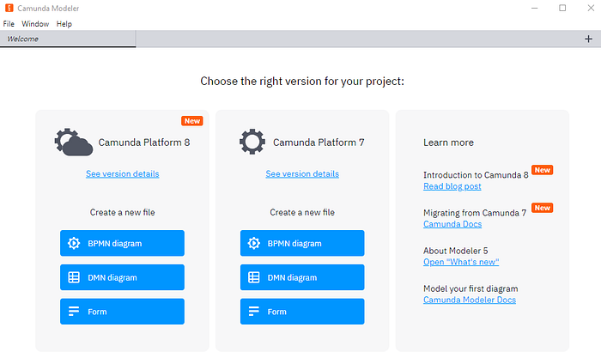
Task: Create a Camunda Platform 7 Form
Action: (x=302, y=312)
